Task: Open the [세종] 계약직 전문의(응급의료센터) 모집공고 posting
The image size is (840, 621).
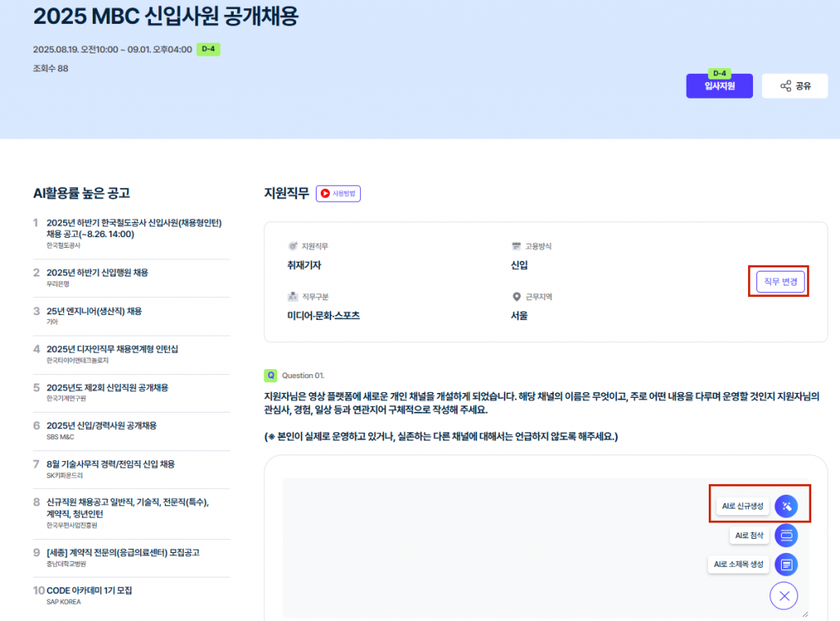Action: pyautogui.click(x=123, y=552)
